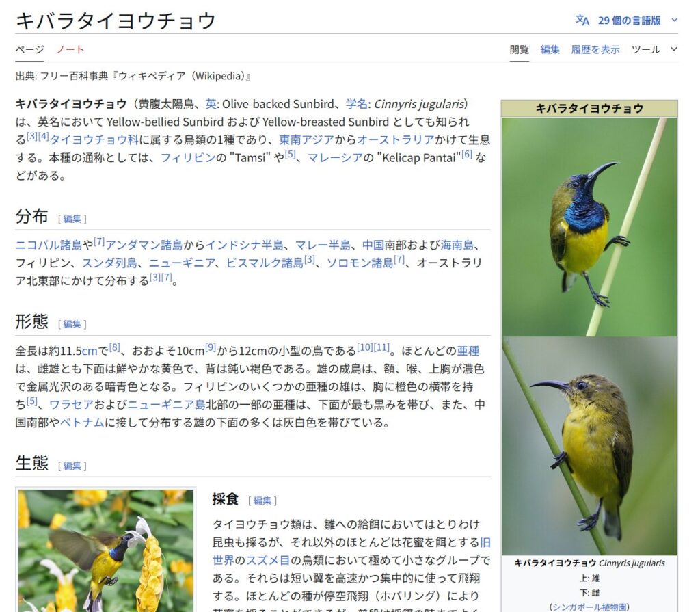Edit the 分布 section
The height and width of the screenshot is (612, 700).
pyautogui.click(x=72, y=219)
